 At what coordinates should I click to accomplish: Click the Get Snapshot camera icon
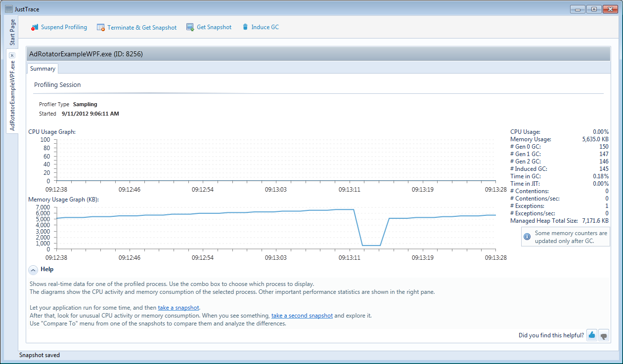pos(190,28)
